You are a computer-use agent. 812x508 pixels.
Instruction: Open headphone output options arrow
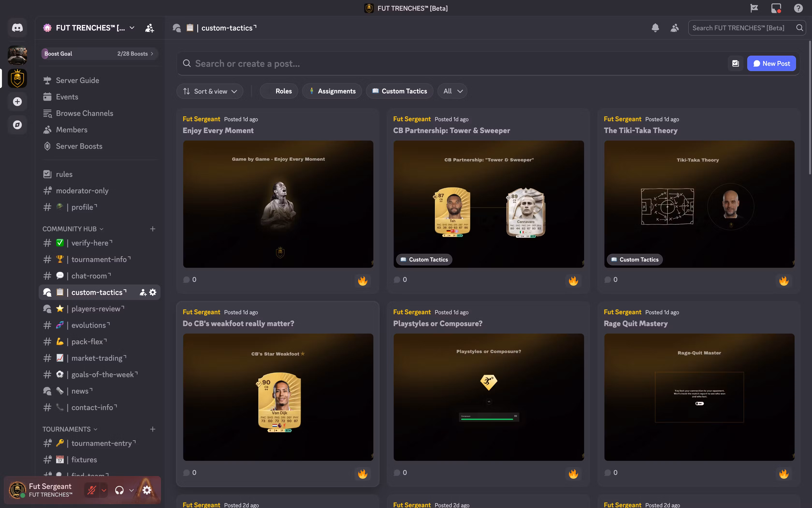click(131, 490)
